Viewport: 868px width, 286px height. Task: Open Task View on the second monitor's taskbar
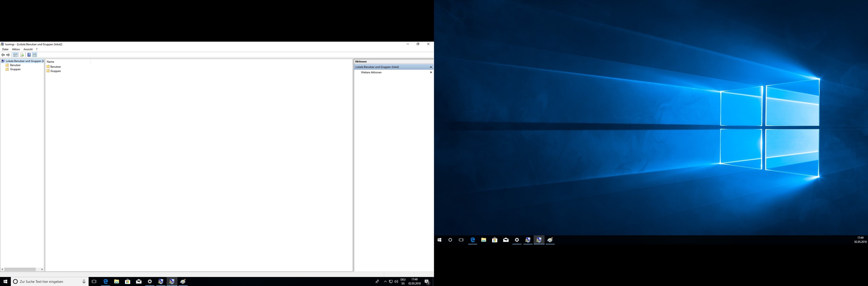click(x=461, y=240)
